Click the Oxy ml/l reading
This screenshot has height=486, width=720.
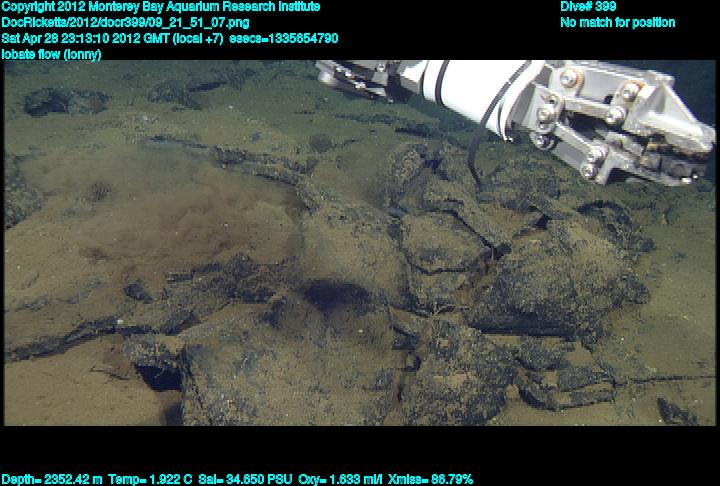[x=340, y=480]
